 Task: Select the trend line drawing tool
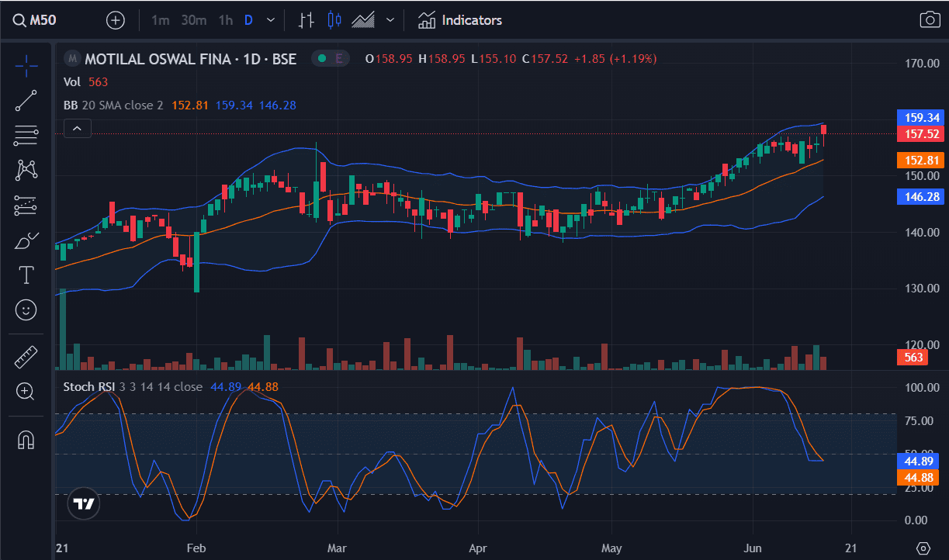coord(26,101)
